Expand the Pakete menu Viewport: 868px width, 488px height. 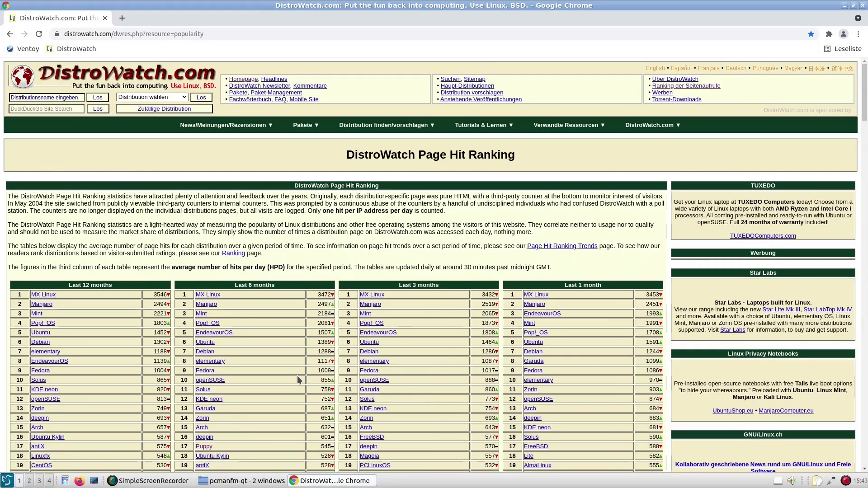[306, 125]
